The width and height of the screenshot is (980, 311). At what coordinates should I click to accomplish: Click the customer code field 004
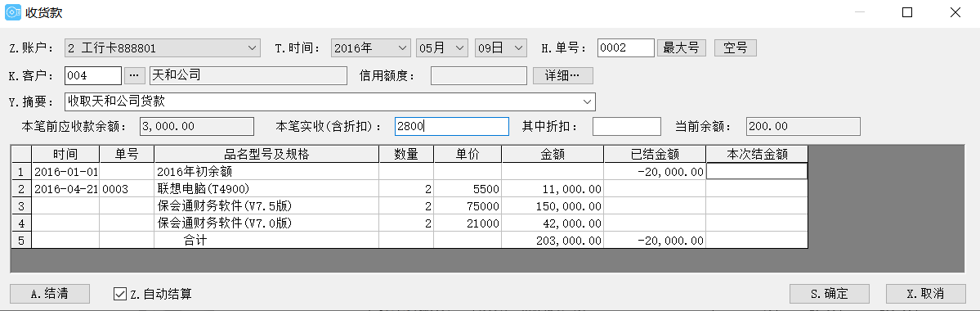(93, 75)
